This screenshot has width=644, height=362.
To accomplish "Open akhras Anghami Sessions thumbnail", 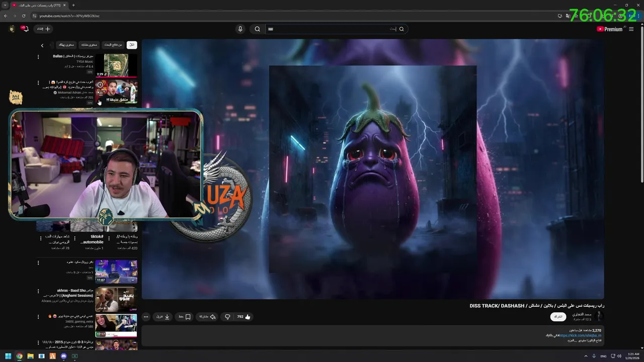I will (116, 300).
